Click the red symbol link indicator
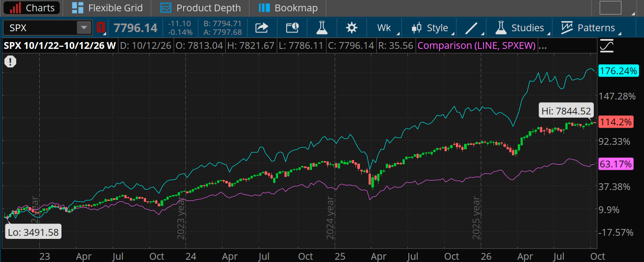The image size is (644, 262). coord(101,28)
